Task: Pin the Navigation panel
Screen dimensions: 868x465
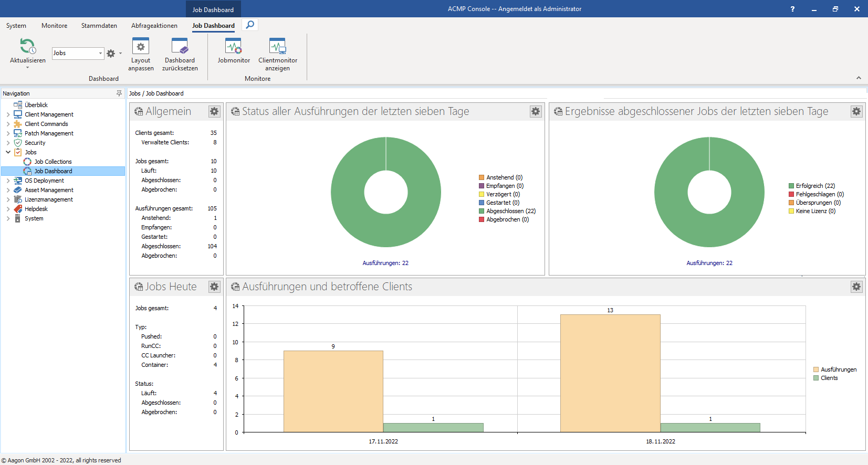Action: coord(119,93)
